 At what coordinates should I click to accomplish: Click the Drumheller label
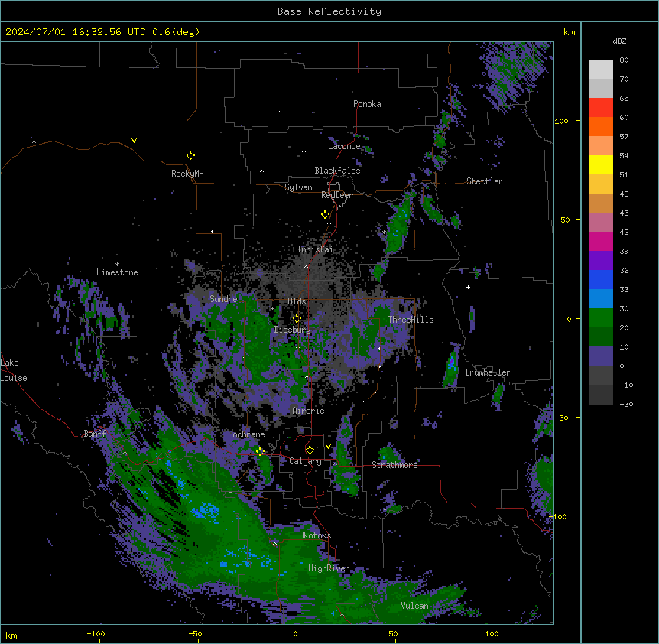coord(488,372)
